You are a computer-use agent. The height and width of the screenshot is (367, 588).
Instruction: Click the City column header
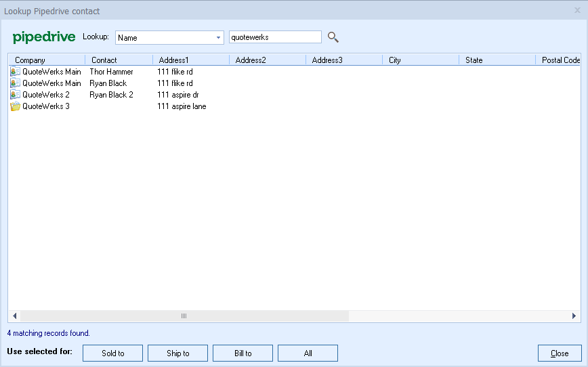420,60
